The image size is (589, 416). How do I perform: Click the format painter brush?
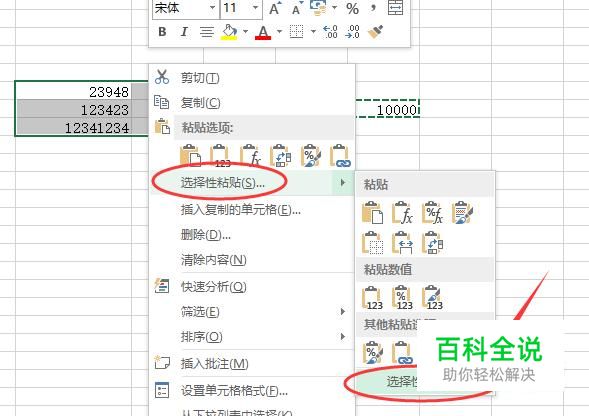tap(375, 32)
